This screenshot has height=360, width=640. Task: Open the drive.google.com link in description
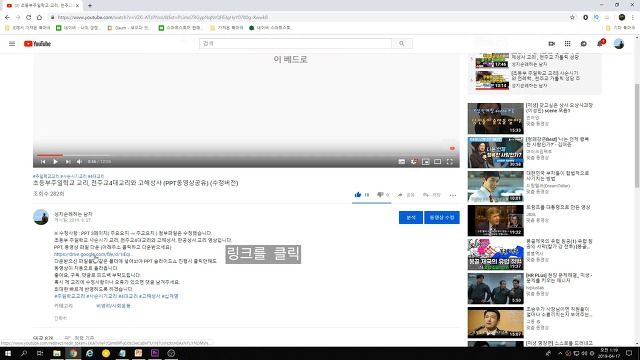click(x=93, y=254)
